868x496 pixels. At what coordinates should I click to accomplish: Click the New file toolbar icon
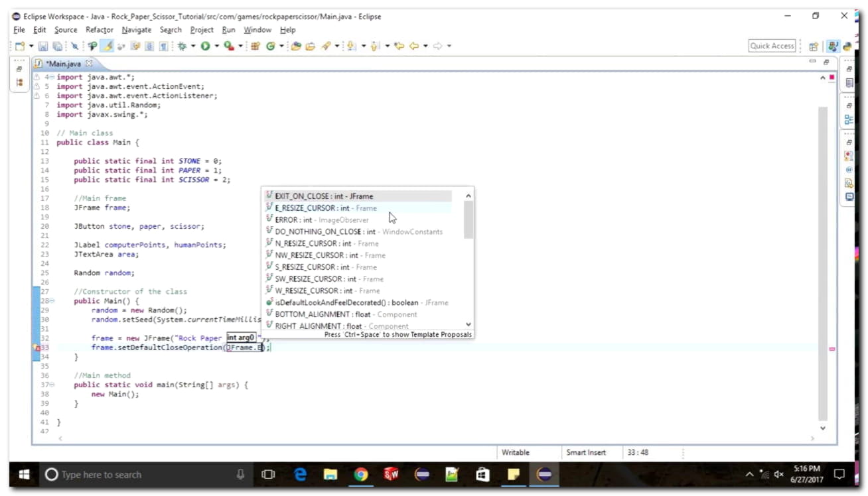20,46
